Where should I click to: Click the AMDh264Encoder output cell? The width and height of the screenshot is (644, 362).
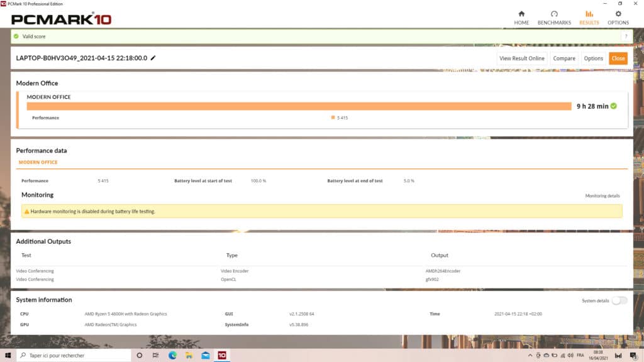click(x=443, y=271)
